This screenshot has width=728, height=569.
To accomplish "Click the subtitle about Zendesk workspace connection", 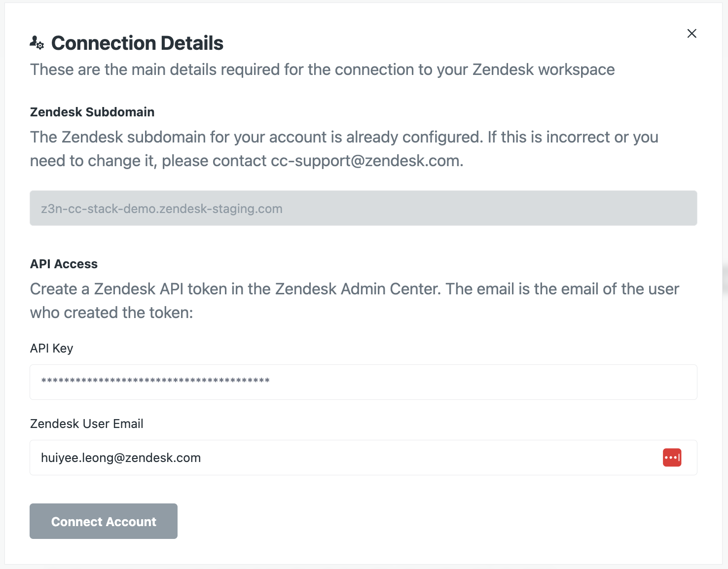I will 322,70.
